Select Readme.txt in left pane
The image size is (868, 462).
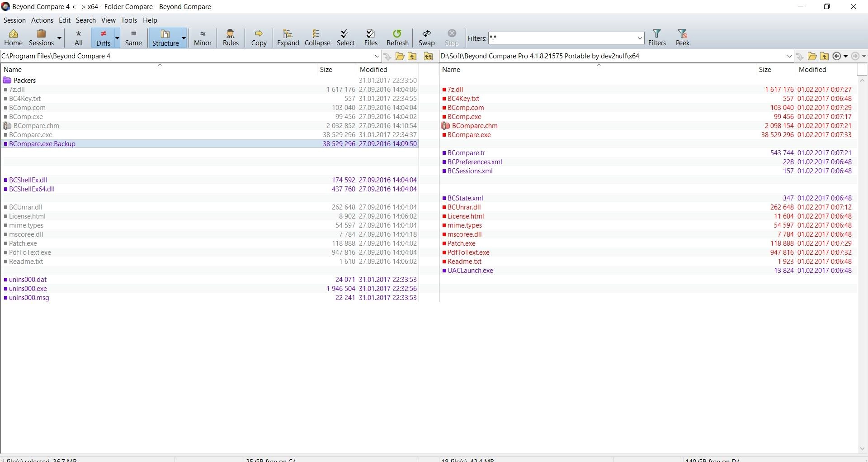(x=210, y=262)
